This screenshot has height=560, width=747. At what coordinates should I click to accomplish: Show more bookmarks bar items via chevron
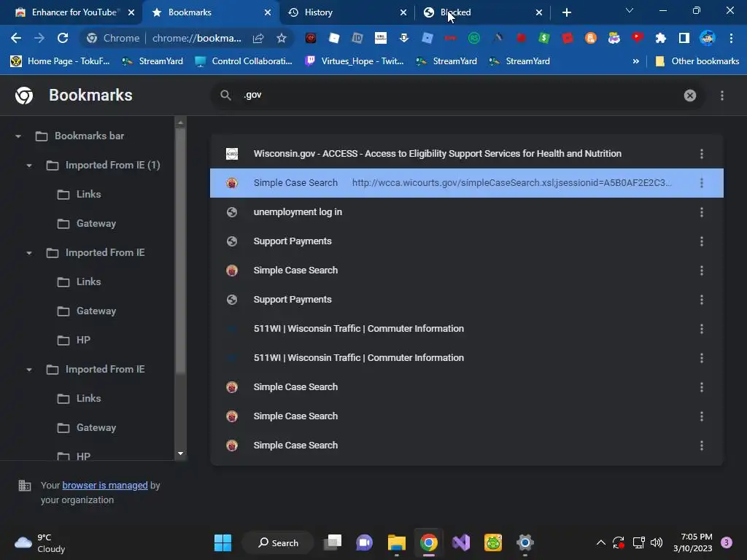(x=635, y=61)
